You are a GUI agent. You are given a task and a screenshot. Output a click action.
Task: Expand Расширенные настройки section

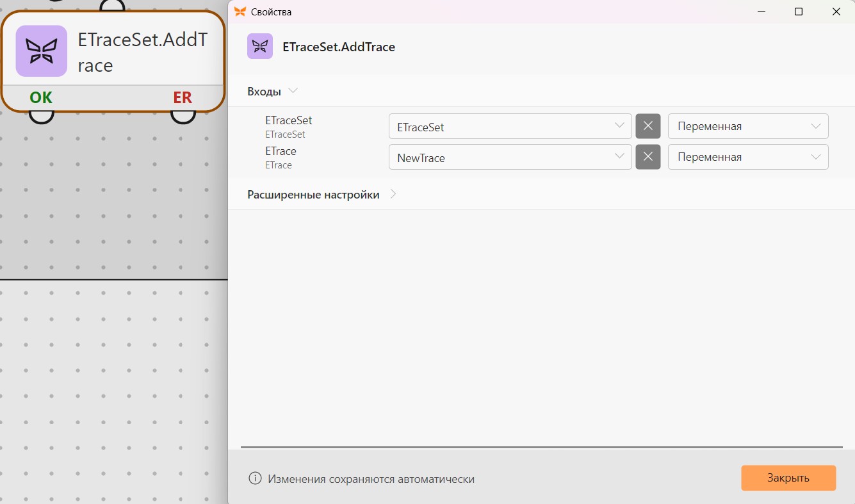click(x=393, y=194)
